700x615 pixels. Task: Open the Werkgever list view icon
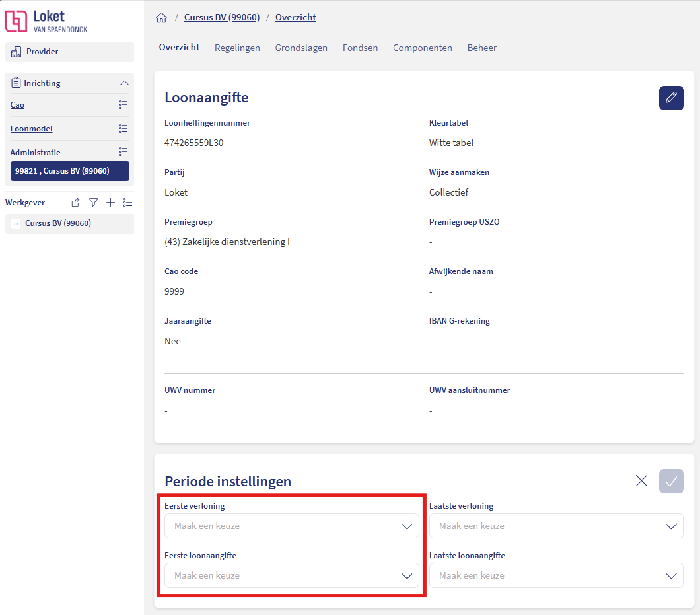coord(127,203)
